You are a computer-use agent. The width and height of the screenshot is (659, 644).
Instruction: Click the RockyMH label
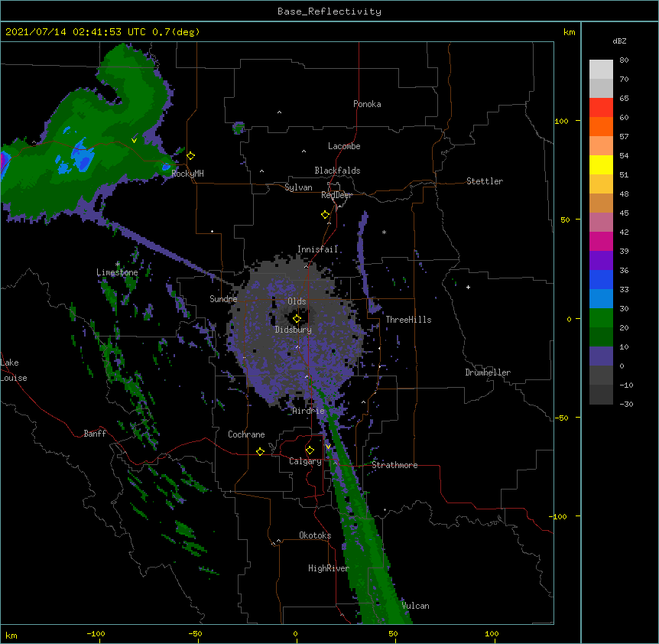(x=187, y=174)
